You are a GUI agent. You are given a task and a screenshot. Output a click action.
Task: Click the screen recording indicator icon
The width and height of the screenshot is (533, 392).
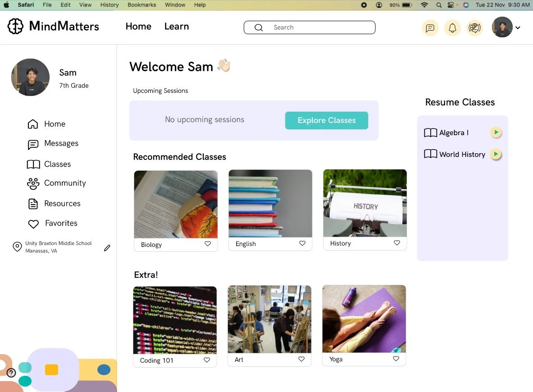click(364, 5)
